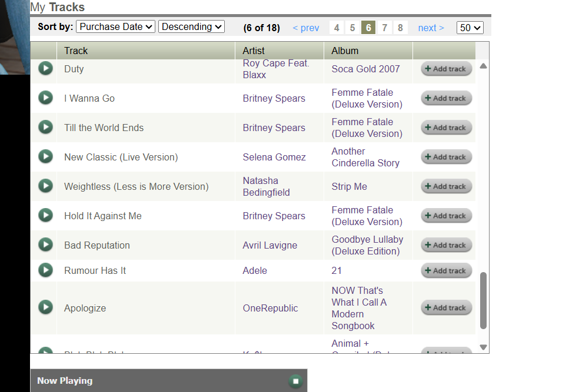
Task: Open artist Avril Lavigne
Action: pyautogui.click(x=269, y=245)
